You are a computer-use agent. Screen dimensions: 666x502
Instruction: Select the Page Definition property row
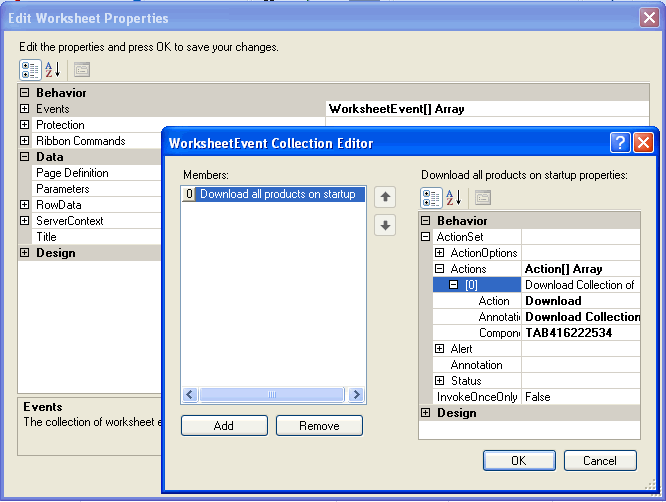point(96,173)
